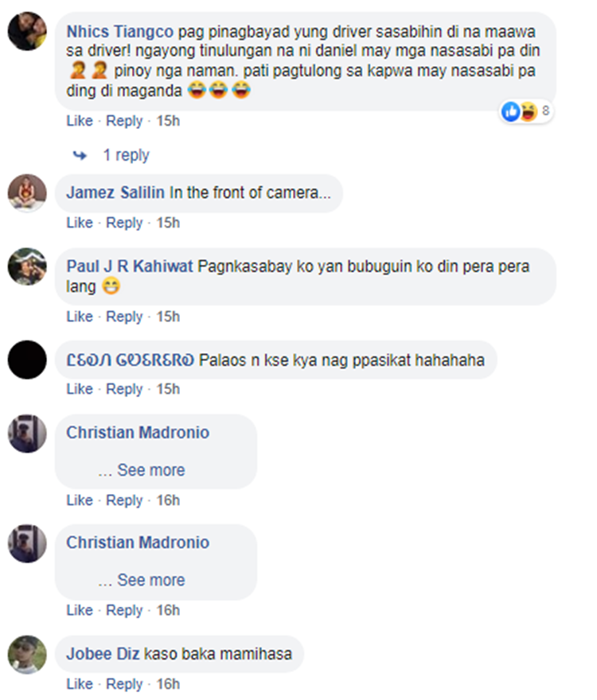Viewport: 597px width, 700px height.
Task: Reply to Jamez Salilin's comment
Action: (x=124, y=222)
